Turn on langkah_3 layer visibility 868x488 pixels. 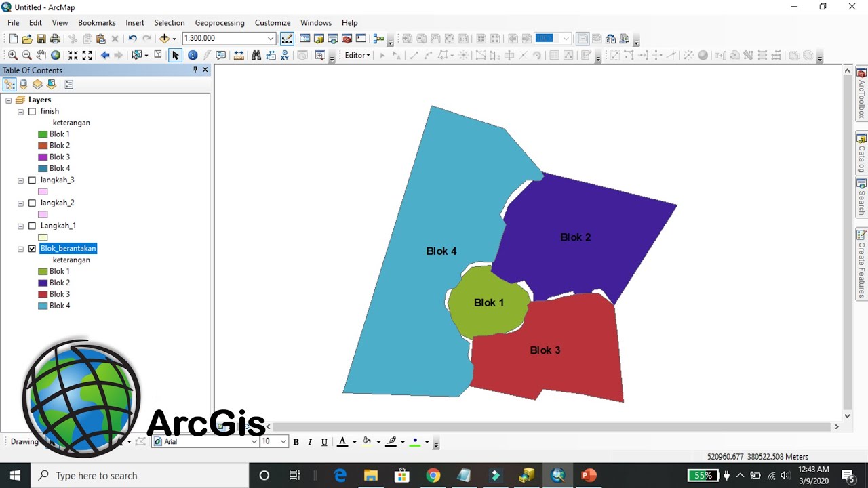(x=32, y=180)
